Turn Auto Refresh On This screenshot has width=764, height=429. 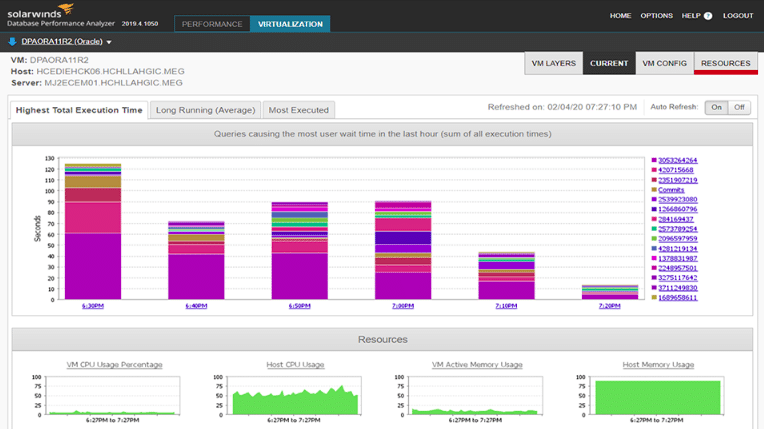[x=716, y=107]
